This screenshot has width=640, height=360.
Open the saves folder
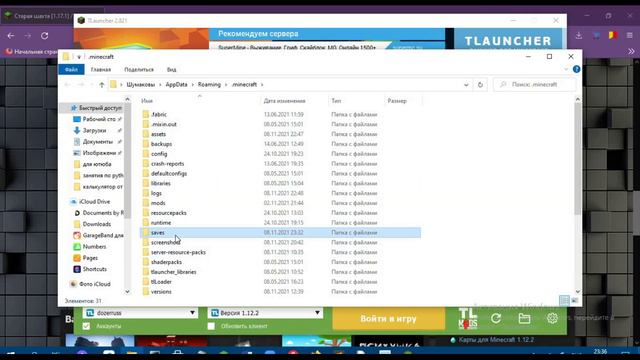click(280, 233)
